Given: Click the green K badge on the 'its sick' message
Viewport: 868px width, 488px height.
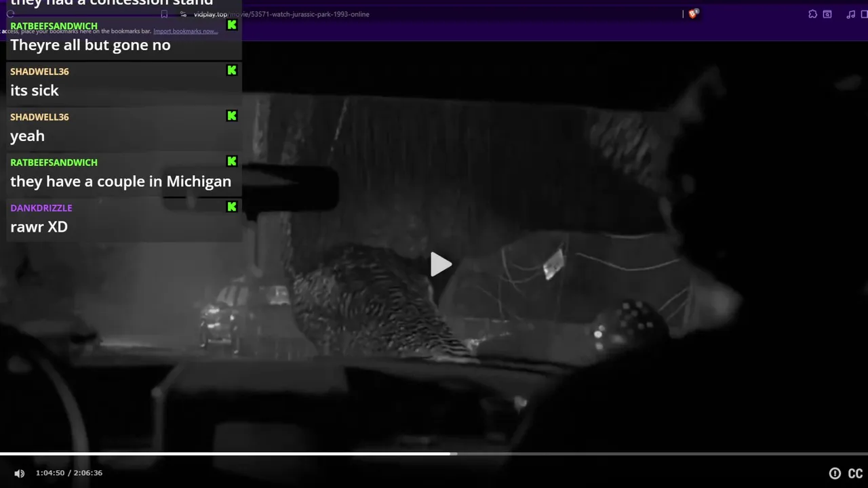Looking at the screenshot, I should point(232,70).
